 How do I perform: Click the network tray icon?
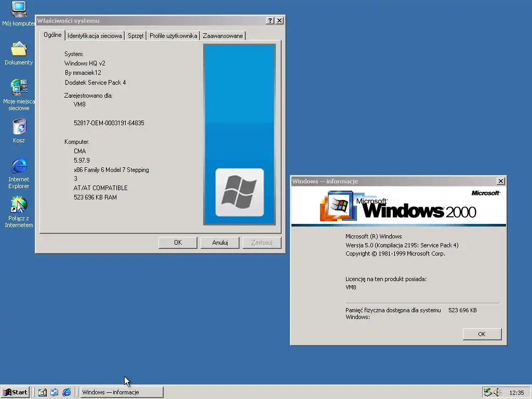[x=487, y=392]
